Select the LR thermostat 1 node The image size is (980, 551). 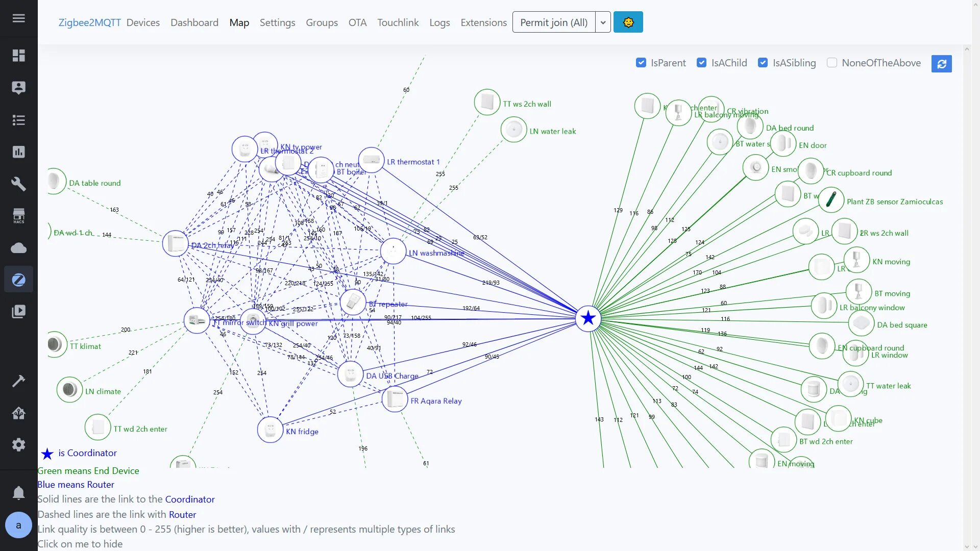(371, 160)
